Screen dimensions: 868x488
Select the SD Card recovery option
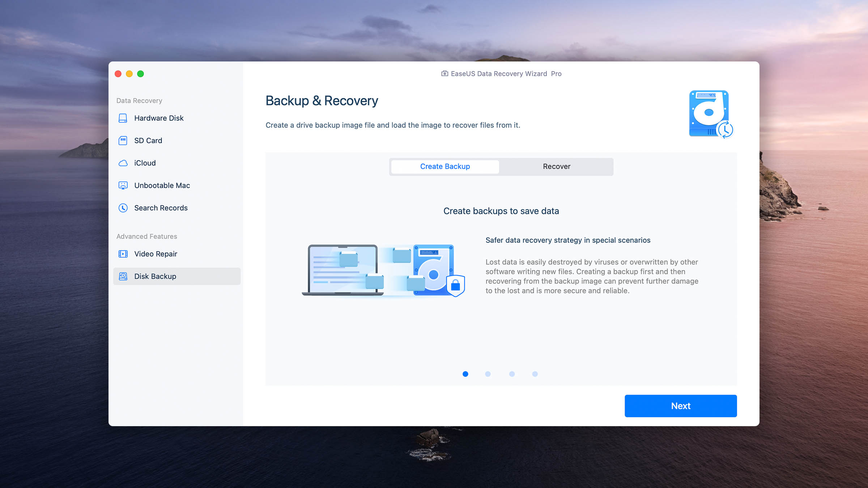pyautogui.click(x=148, y=140)
